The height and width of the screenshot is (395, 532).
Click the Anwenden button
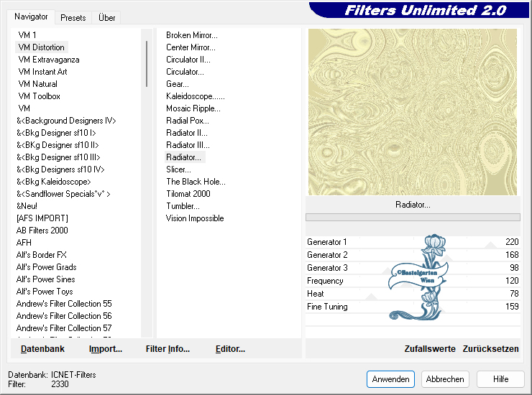390,379
